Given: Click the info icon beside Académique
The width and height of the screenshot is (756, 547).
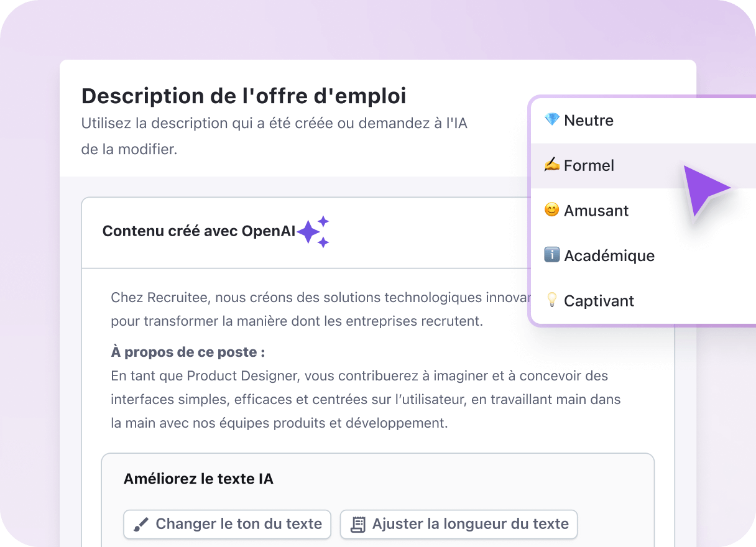Looking at the screenshot, I should pos(553,255).
